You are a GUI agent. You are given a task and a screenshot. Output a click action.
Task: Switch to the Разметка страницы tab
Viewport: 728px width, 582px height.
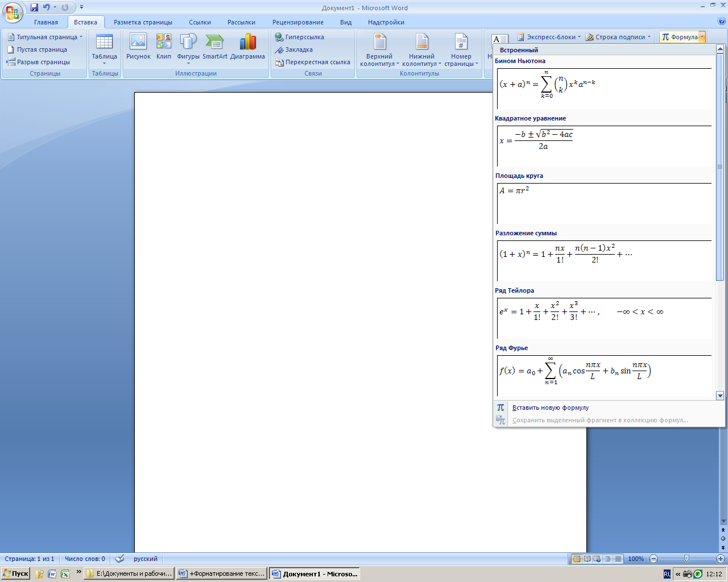143,22
